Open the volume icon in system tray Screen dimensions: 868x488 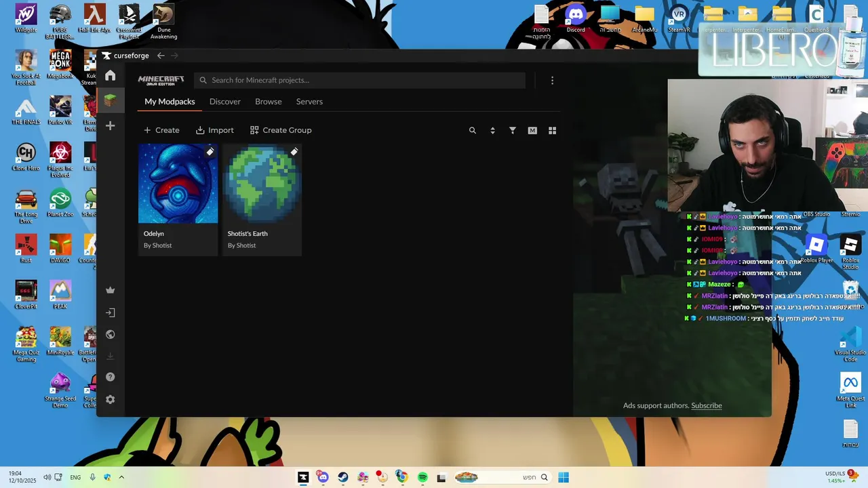pyautogui.click(x=47, y=477)
